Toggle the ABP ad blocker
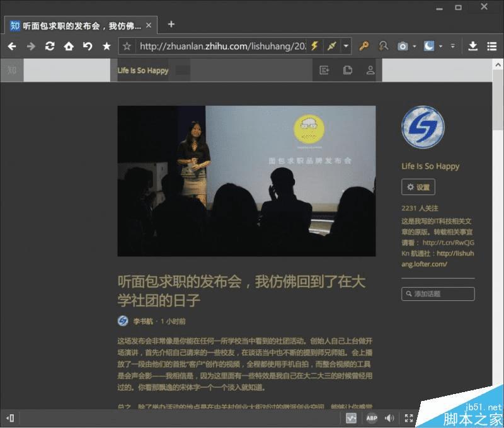Screen dimensions: 504x428 coord(372,418)
